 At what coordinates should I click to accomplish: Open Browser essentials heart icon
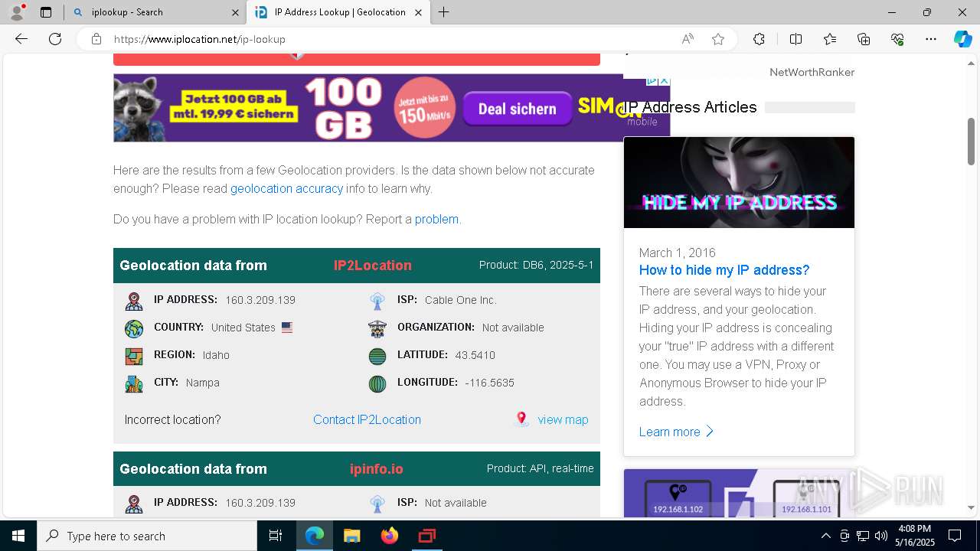click(897, 39)
